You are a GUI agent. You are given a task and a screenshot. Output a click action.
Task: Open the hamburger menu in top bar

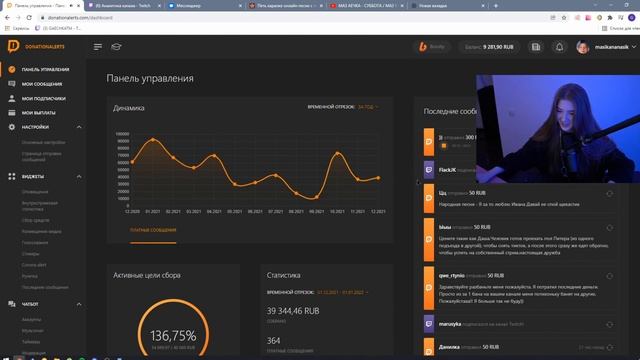click(x=98, y=47)
